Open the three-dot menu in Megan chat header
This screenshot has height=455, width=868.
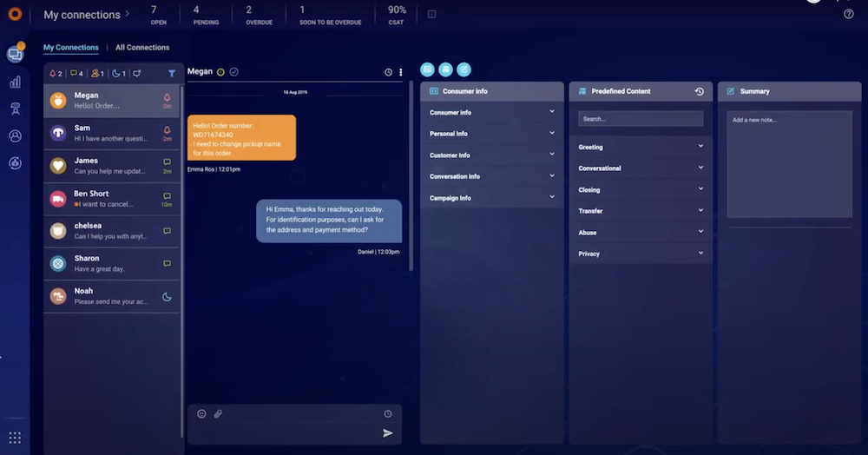(401, 72)
